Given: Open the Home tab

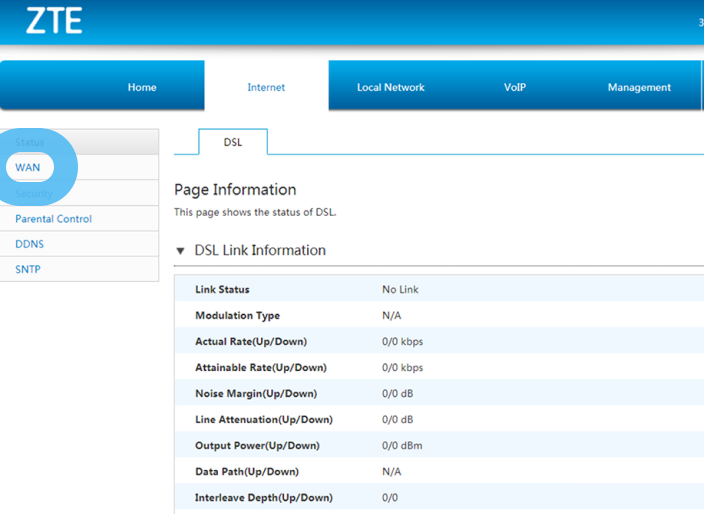Looking at the screenshot, I should (x=142, y=88).
